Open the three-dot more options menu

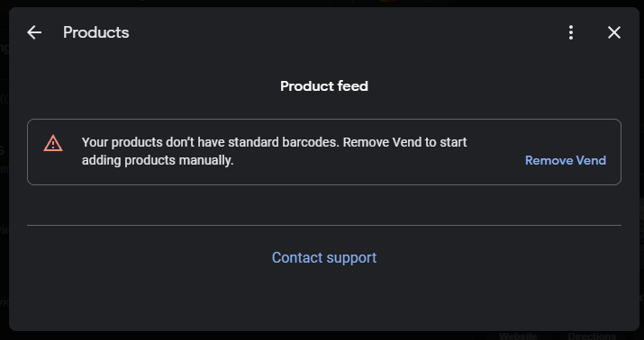coord(571,32)
